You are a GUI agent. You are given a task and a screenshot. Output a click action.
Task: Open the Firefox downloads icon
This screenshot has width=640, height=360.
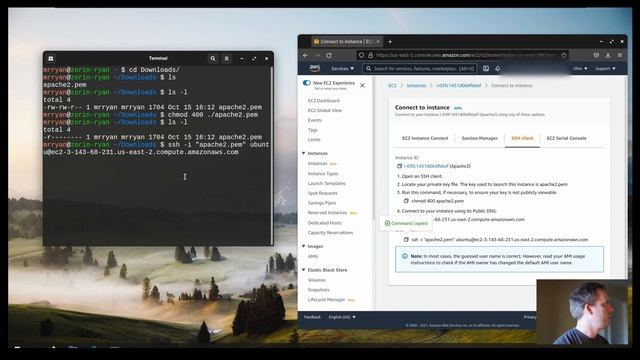pos(608,55)
